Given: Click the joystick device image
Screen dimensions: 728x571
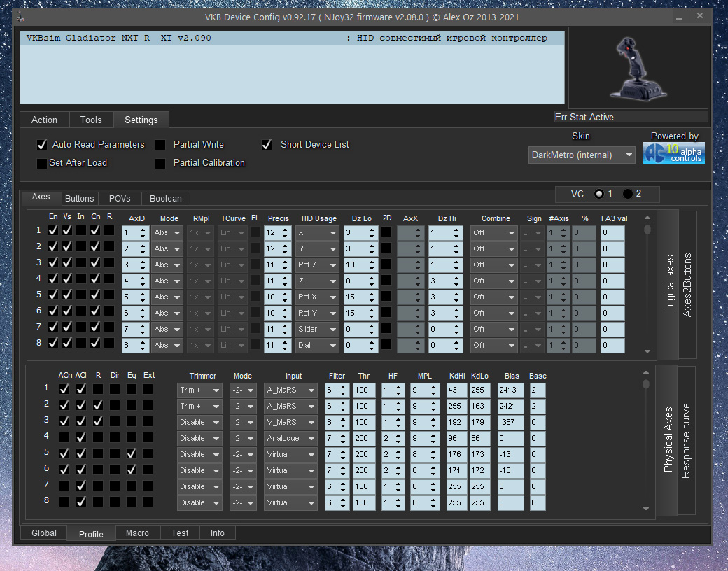Looking at the screenshot, I should (638, 68).
